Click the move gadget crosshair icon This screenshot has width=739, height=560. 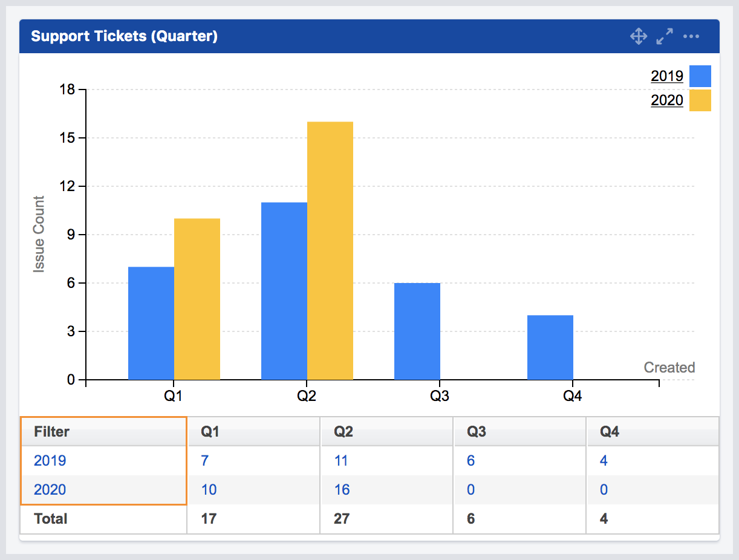(639, 36)
